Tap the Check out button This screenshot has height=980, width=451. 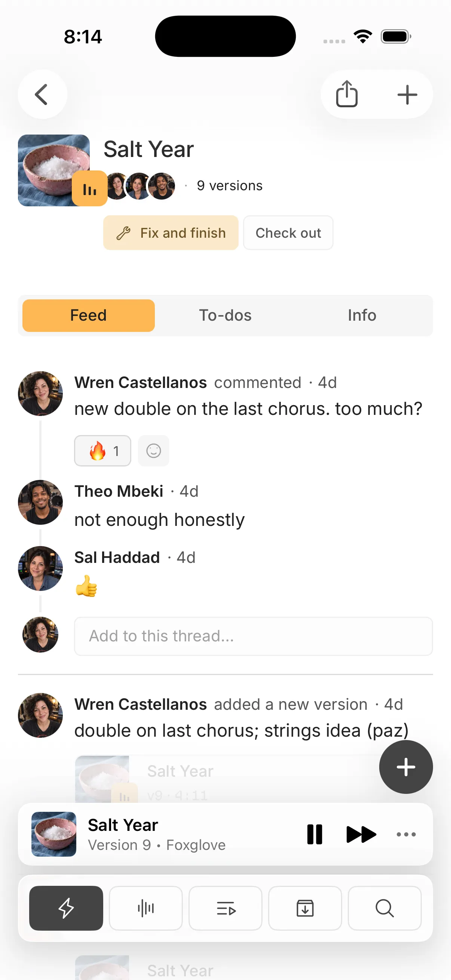click(288, 233)
